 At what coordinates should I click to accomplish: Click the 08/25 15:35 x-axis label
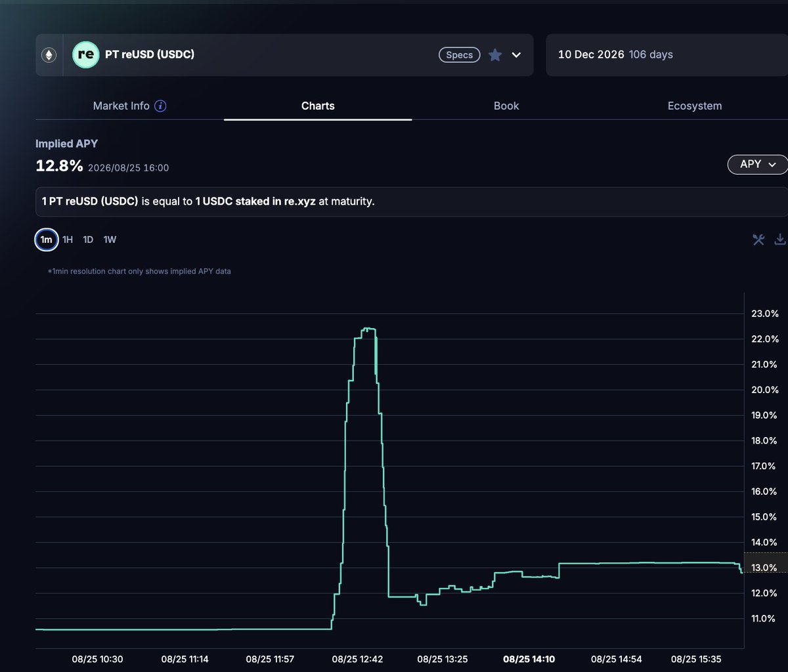coord(696,659)
